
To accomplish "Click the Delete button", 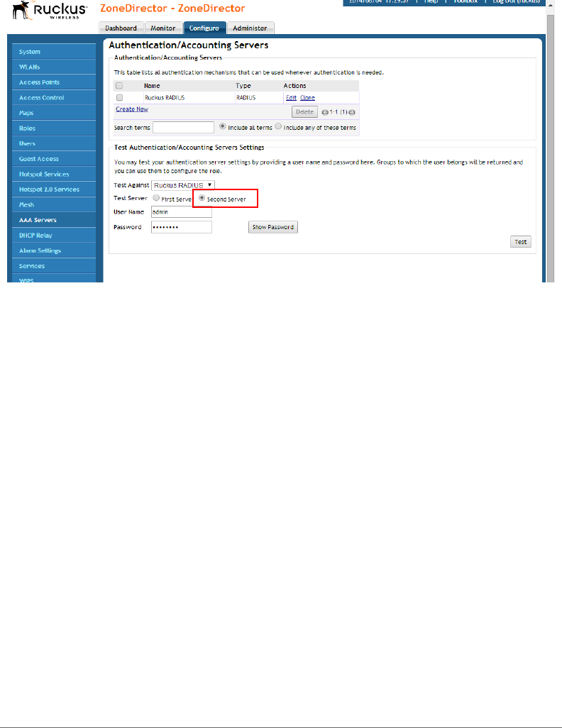I will (304, 112).
